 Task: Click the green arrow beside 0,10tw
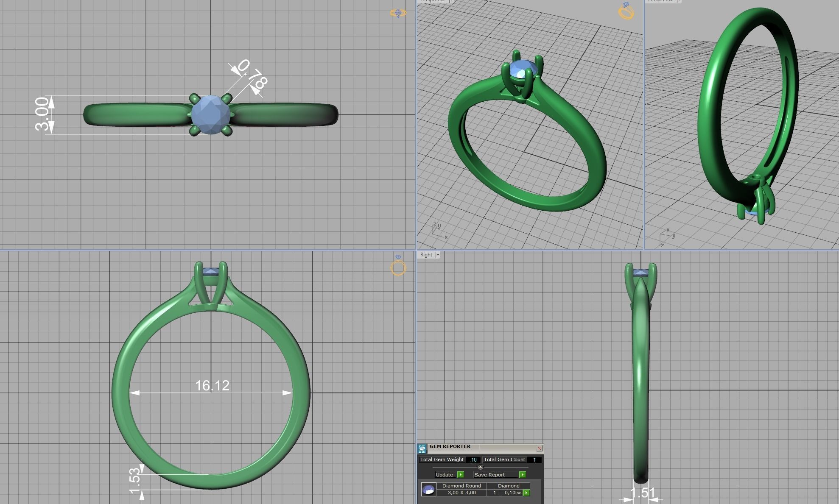coord(526,493)
